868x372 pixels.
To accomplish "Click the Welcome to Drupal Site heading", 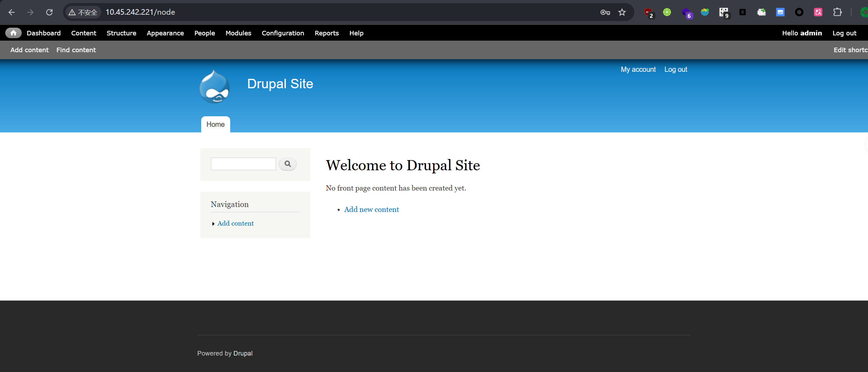I will click(403, 165).
